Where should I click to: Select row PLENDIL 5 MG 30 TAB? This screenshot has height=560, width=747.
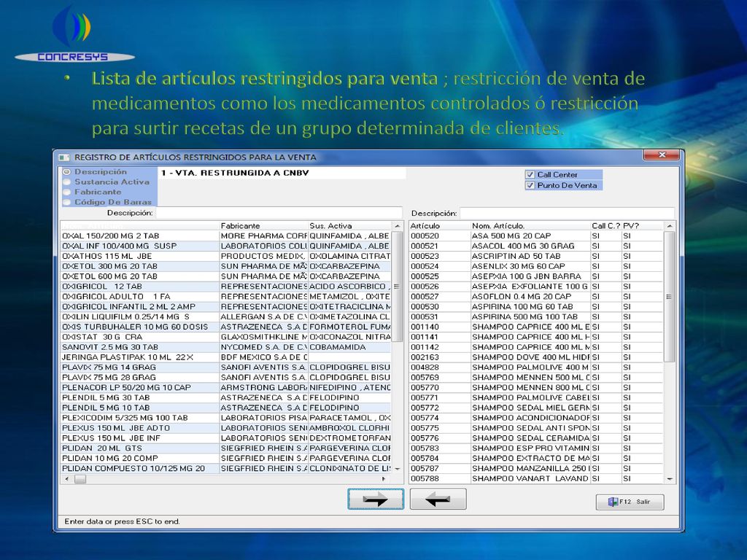tap(226, 397)
